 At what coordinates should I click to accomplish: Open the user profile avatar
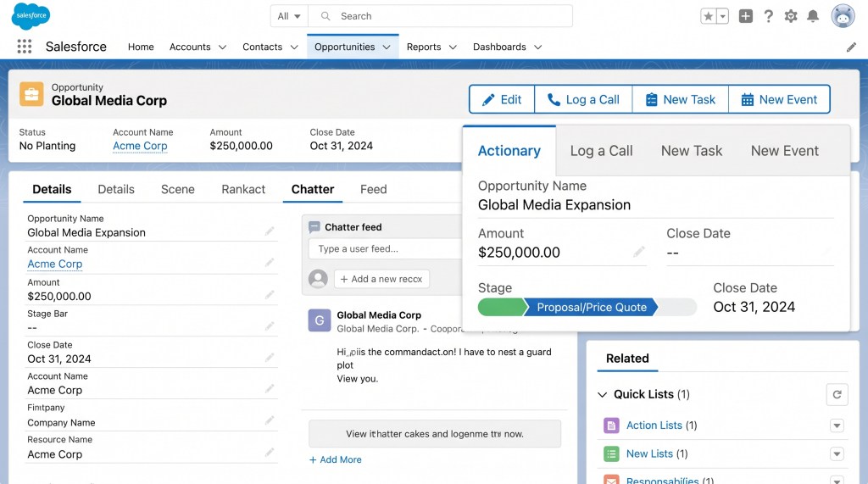(x=843, y=16)
